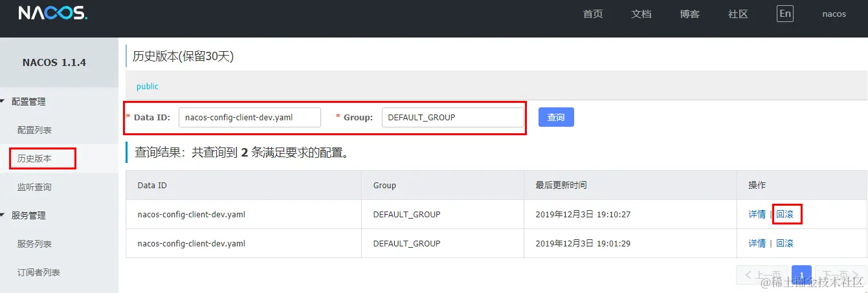The width and height of the screenshot is (868, 293).
Task: Go to page 1 in pagination
Action: point(802,274)
